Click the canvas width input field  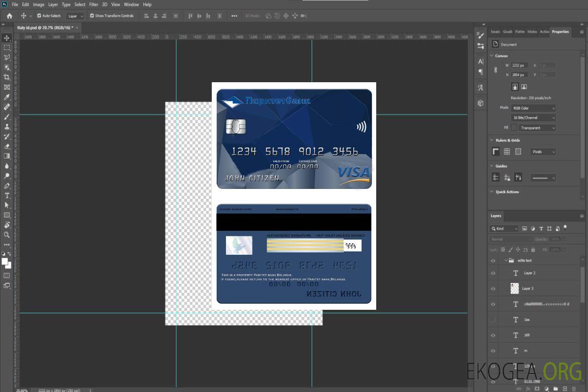(519, 65)
